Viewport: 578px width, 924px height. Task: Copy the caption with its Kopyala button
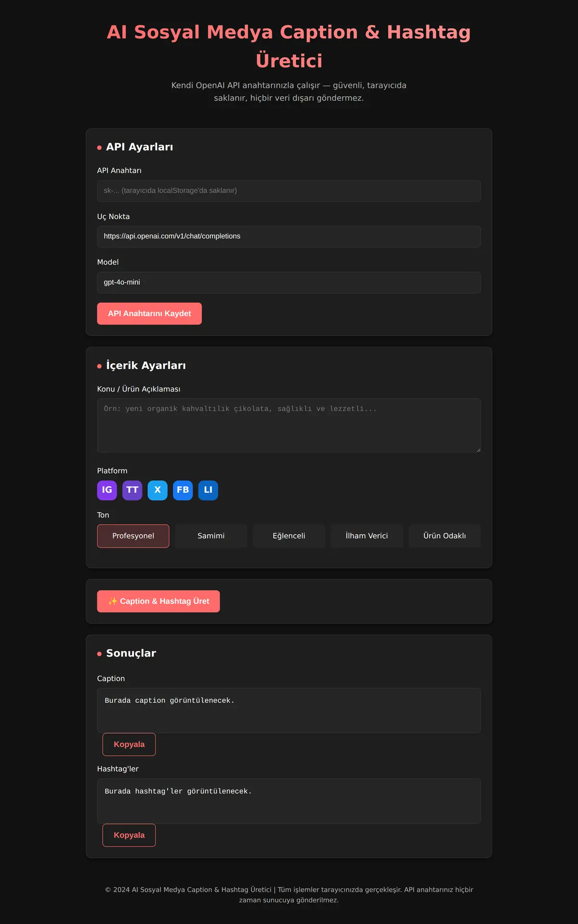[x=129, y=744]
